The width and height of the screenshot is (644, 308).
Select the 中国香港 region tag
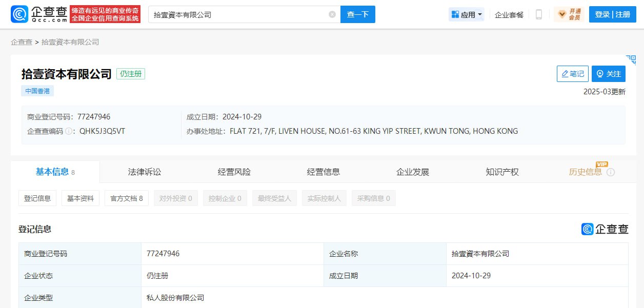(x=37, y=91)
